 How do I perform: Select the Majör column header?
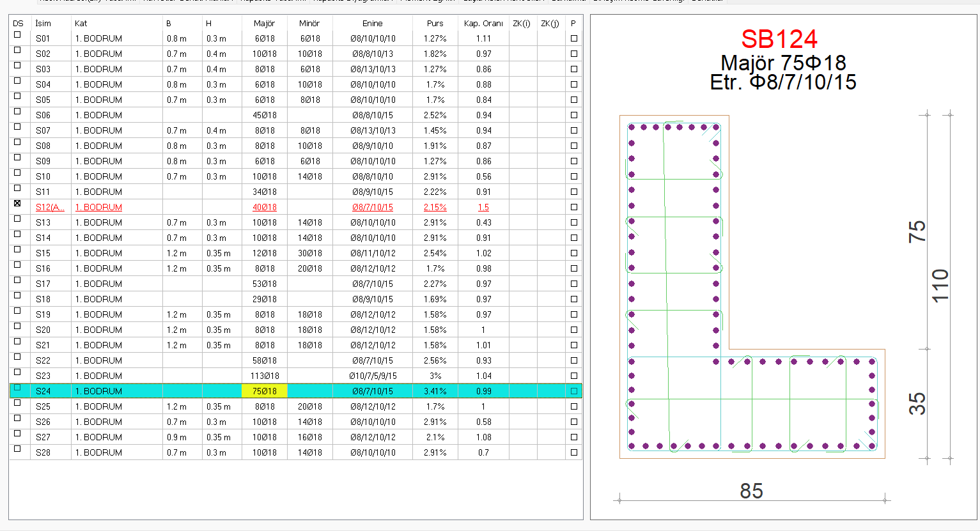pyautogui.click(x=265, y=23)
